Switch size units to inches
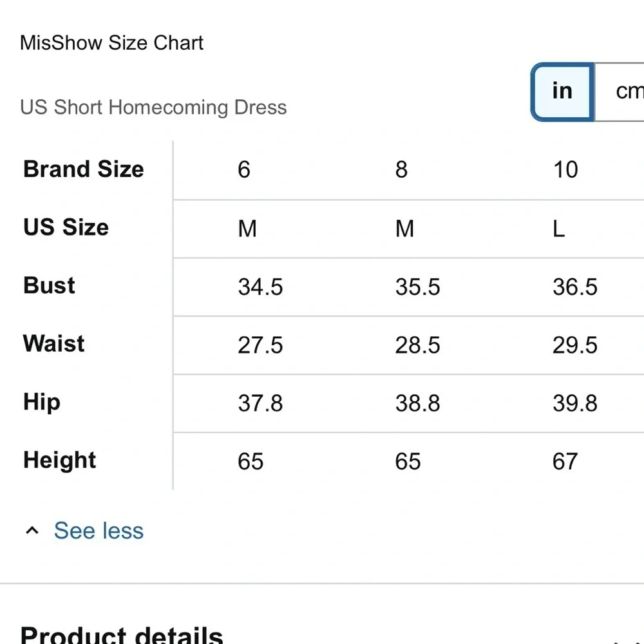 click(562, 92)
